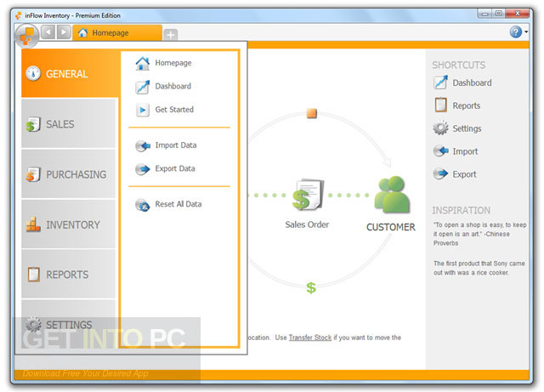Screen dimensions: 544x392
Task: Click the Settings shortcut label
Action: click(x=467, y=128)
